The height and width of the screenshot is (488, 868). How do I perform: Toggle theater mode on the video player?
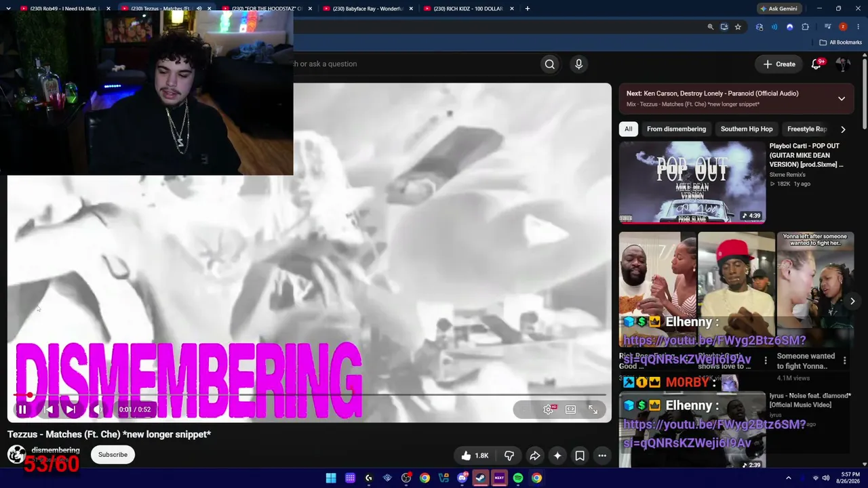pos(571,409)
